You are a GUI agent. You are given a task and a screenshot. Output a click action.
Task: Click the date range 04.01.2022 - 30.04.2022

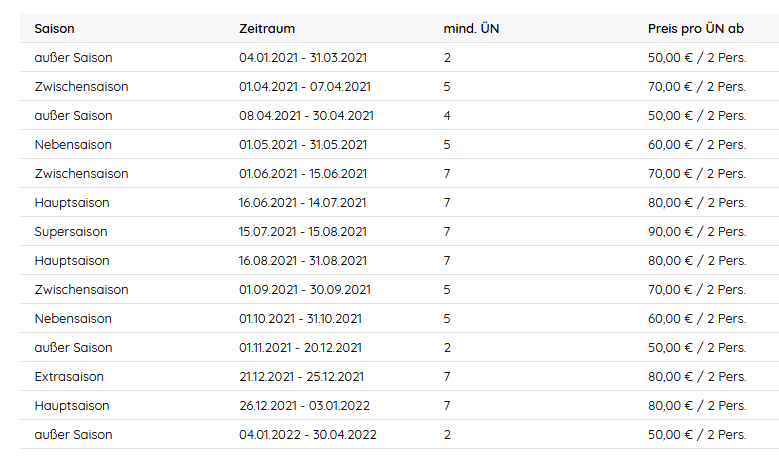coord(308,435)
